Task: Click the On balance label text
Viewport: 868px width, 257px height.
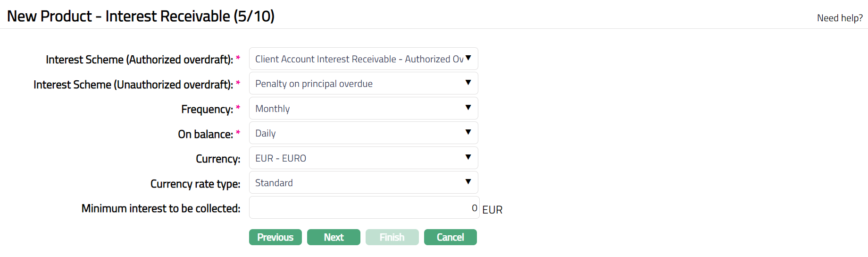Action: point(205,134)
